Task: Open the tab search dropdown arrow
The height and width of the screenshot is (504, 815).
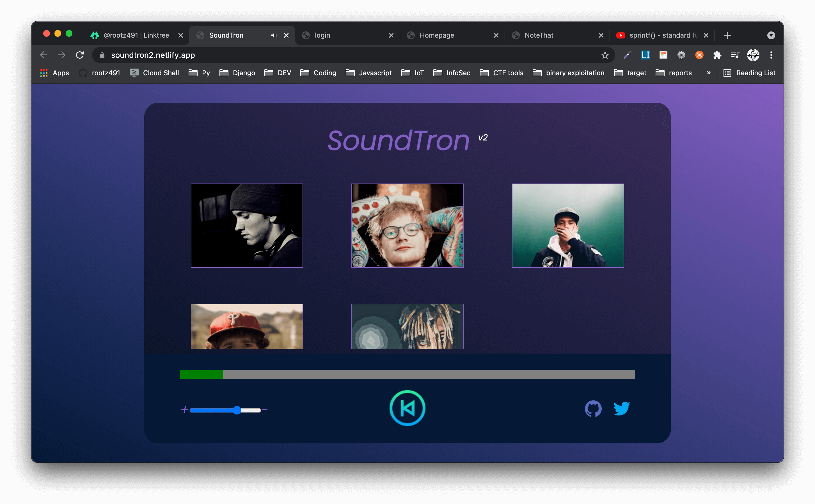Action: pos(771,35)
